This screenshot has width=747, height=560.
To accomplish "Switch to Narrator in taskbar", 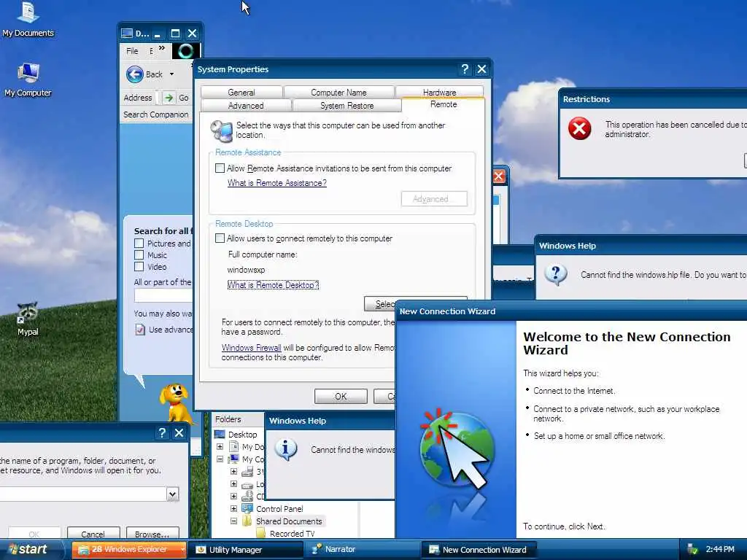I will point(362,550).
